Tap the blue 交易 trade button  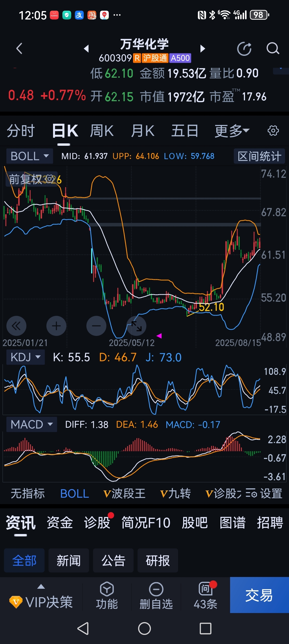pos(259,595)
